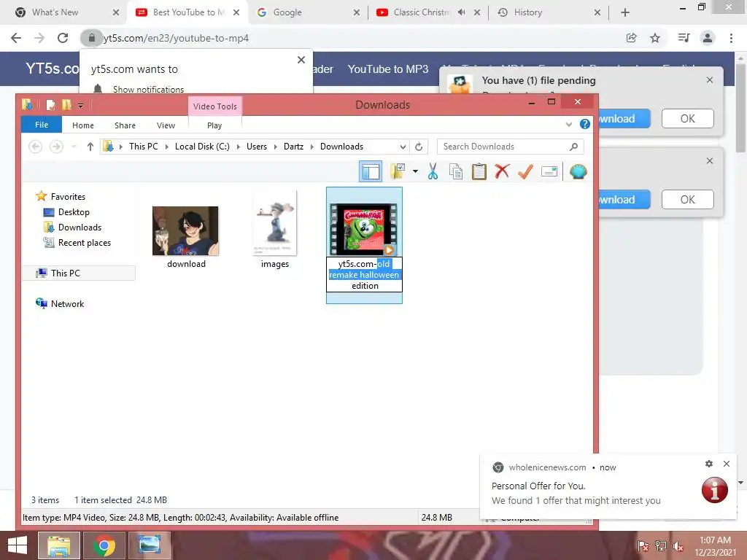Select Network in navigation pane

pos(67,304)
